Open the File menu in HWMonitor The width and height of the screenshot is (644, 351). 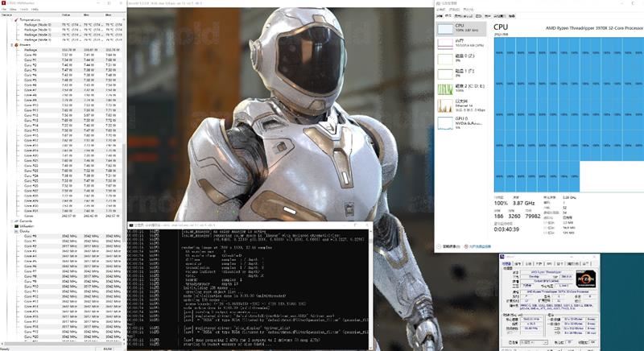click(x=4, y=9)
